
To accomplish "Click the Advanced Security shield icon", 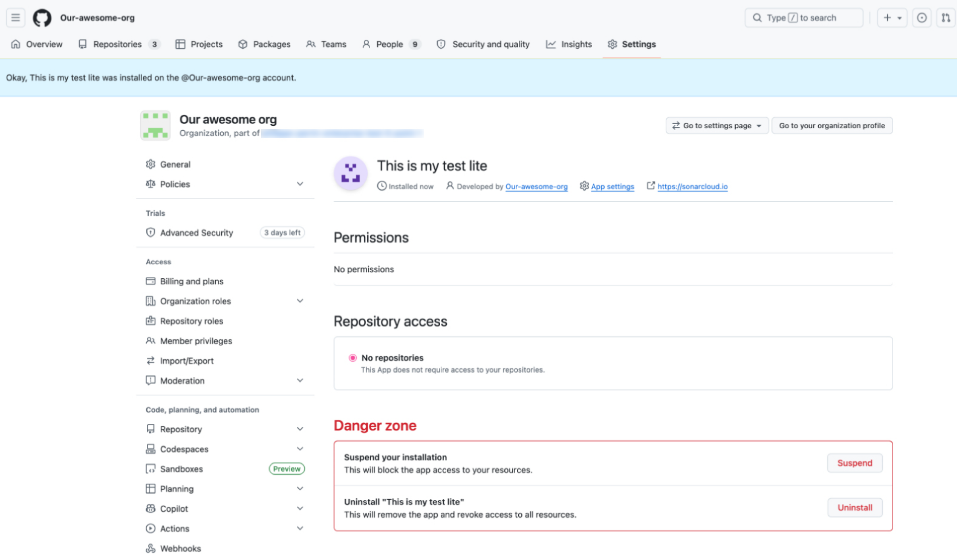I will pos(150,233).
